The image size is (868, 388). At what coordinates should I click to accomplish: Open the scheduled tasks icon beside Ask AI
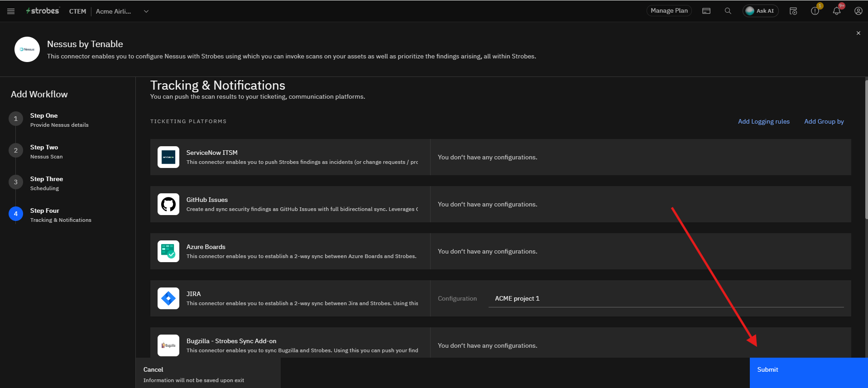point(793,11)
